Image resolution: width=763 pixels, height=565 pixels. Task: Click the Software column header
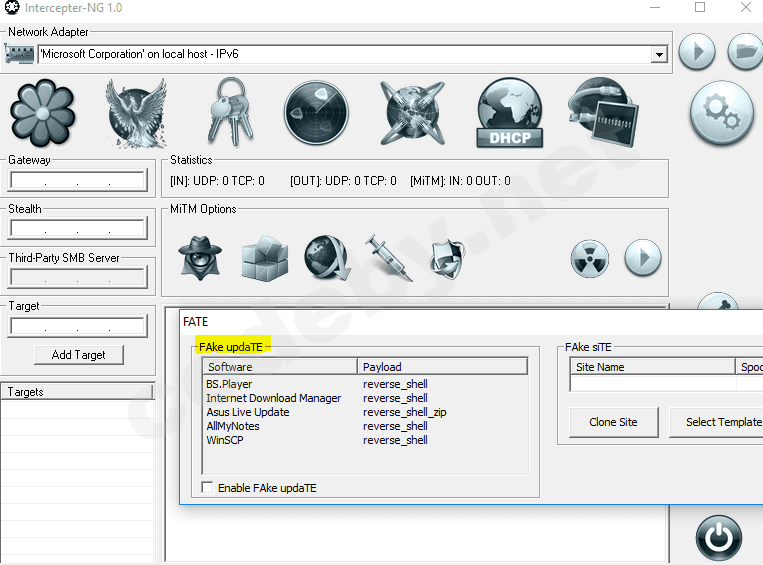[279, 367]
